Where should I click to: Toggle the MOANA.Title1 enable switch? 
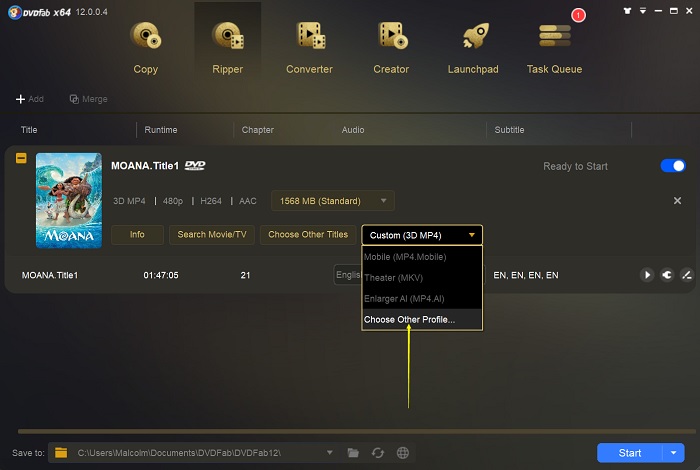tap(673, 166)
